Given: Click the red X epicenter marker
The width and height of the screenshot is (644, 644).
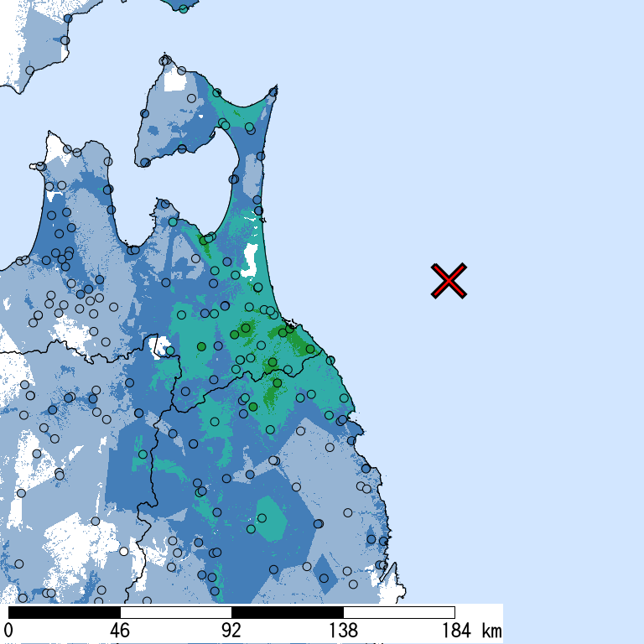Looking at the screenshot, I should click(x=449, y=281).
